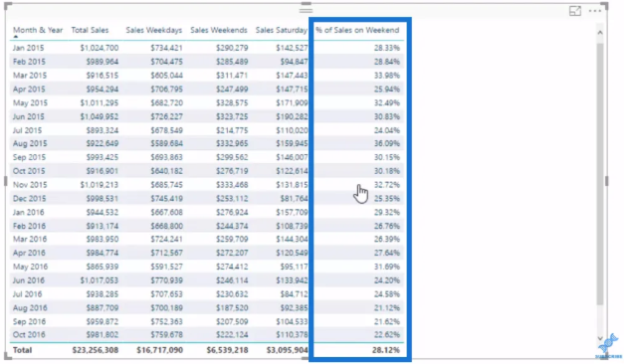
Task: Sort by Month & Year column header
Action: pos(38,30)
